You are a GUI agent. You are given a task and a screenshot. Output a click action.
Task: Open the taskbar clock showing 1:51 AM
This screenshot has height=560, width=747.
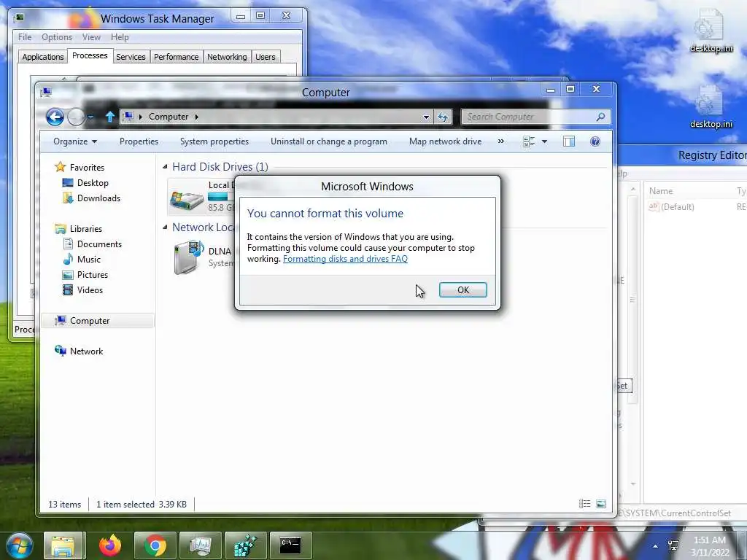point(710,546)
